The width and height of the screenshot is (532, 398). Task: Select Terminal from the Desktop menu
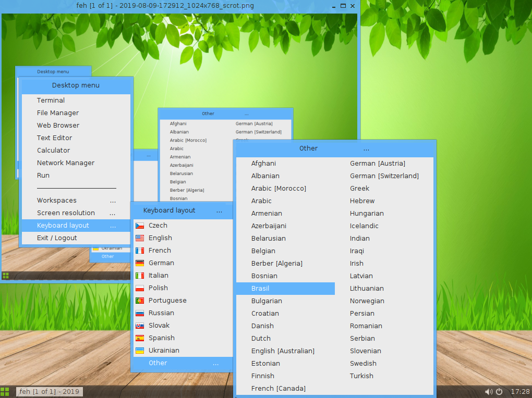(51, 100)
